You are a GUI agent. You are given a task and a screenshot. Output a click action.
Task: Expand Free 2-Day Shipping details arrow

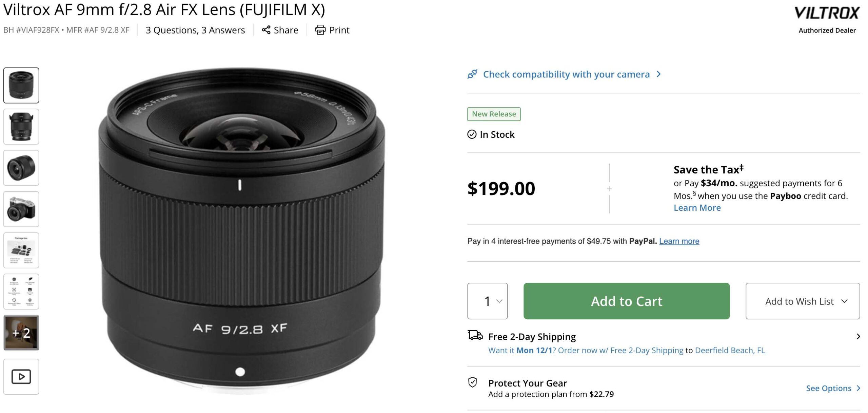tap(858, 336)
